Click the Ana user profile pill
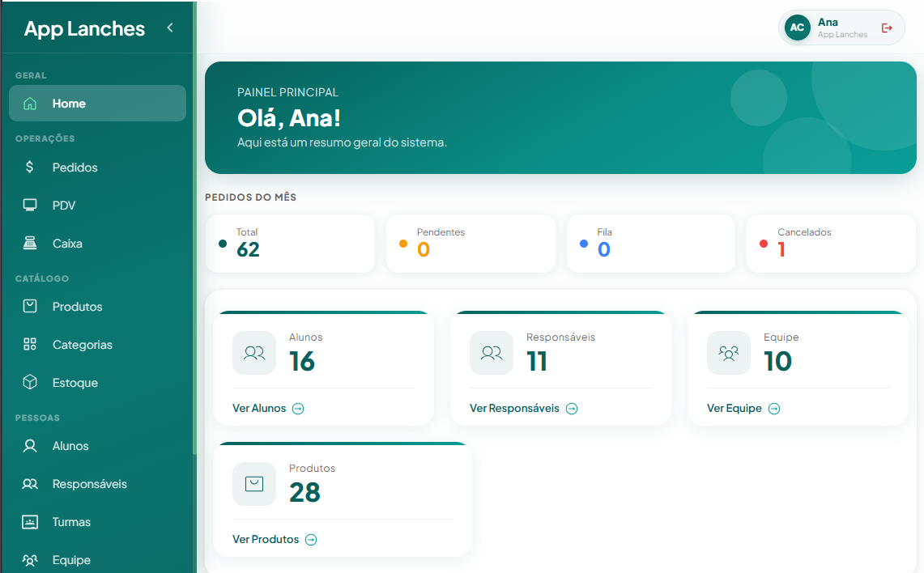 pyautogui.click(x=841, y=28)
